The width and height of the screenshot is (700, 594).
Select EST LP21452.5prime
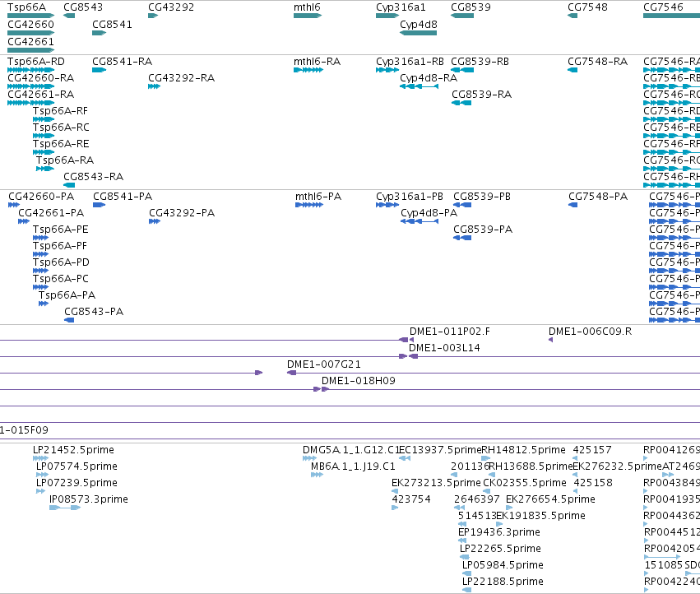pyautogui.click(x=40, y=457)
